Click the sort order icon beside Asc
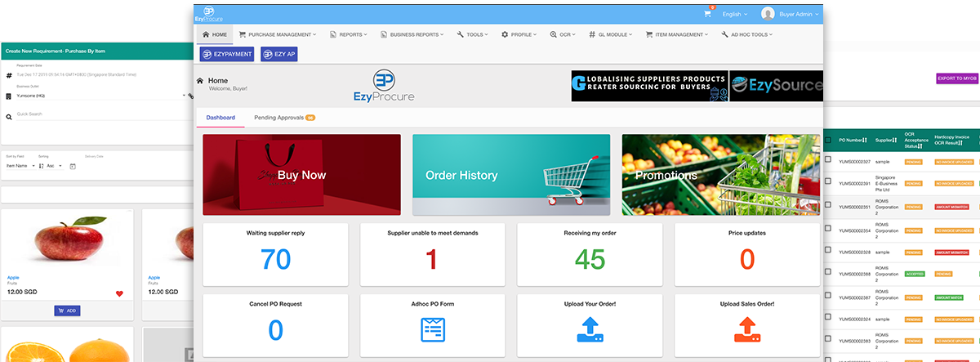Viewport: 980px width, 362px height. tap(40, 166)
